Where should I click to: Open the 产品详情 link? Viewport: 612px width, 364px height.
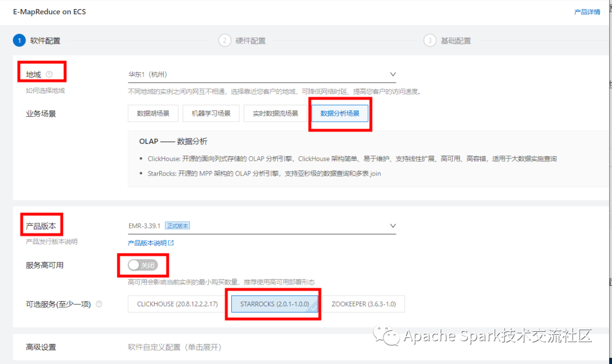pos(587,12)
